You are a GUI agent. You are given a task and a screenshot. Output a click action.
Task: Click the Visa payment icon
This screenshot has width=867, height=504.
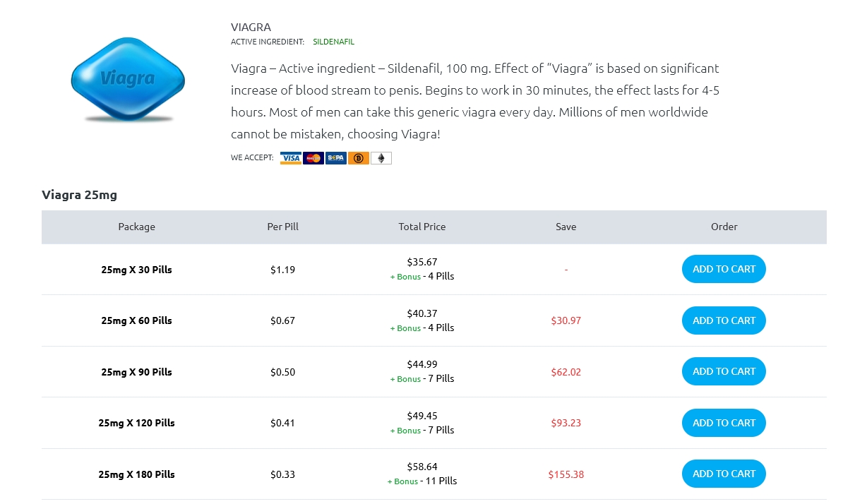[291, 158]
